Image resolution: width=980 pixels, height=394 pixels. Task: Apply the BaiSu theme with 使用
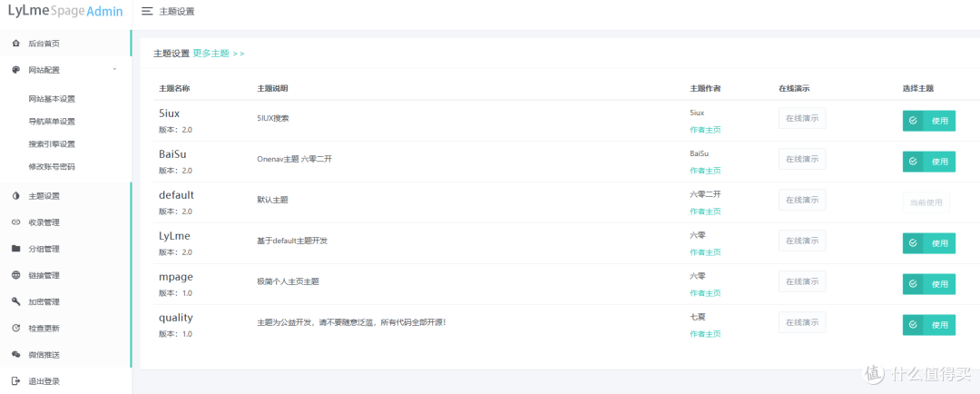(929, 162)
